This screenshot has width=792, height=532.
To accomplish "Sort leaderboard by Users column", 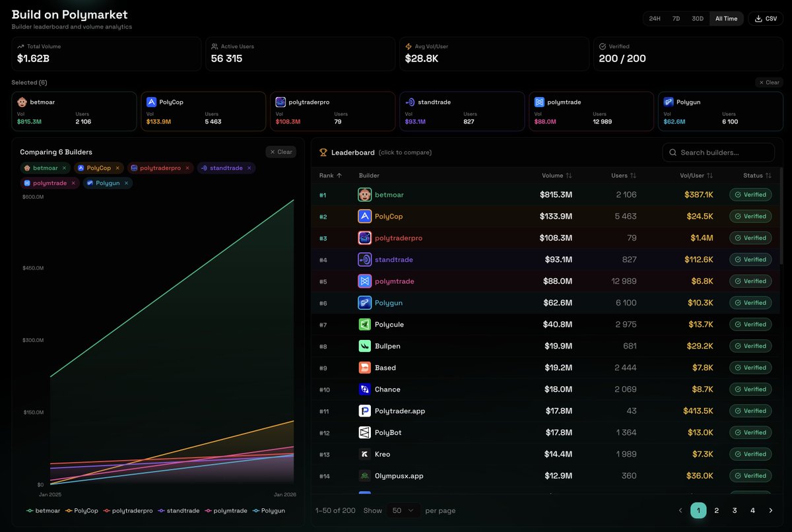I will click(x=624, y=176).
